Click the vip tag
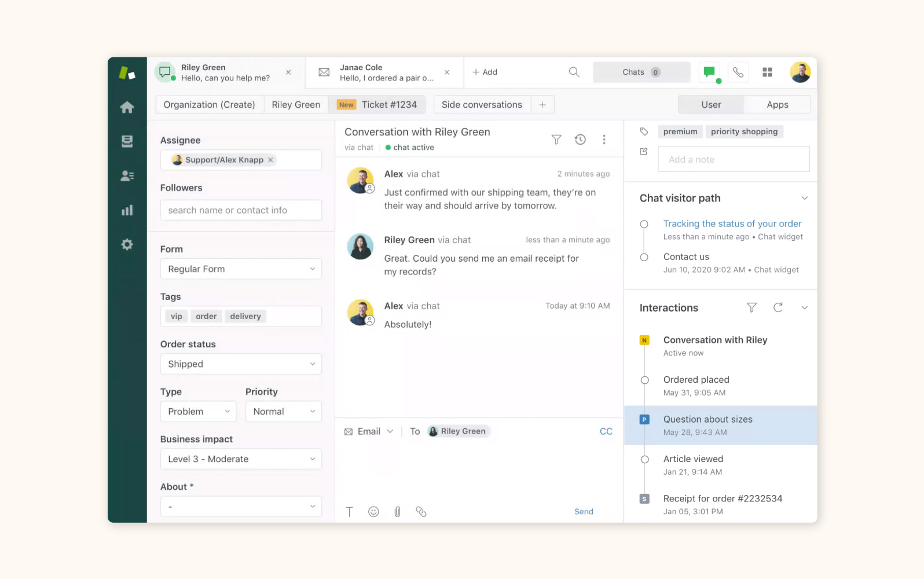Viewport: 924px width, 579px height. pos(177,316)
